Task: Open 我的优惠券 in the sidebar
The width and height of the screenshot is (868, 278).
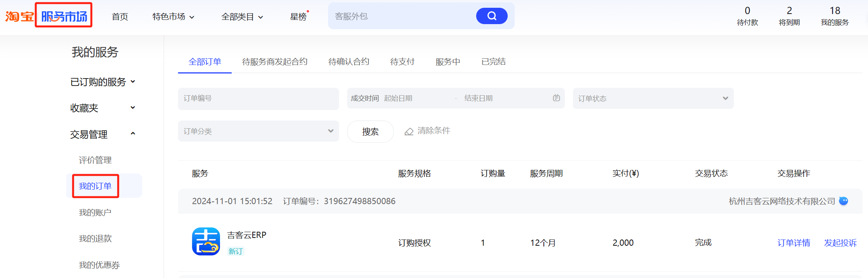Action: 99,265
